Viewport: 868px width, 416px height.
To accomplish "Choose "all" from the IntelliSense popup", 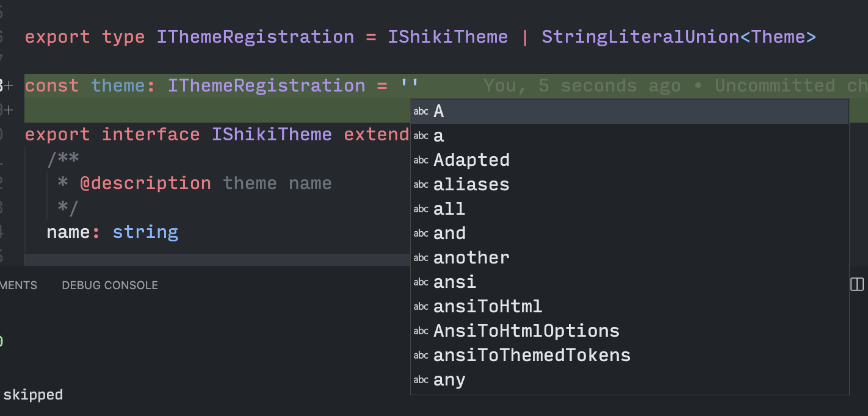I will coord(449,209).
